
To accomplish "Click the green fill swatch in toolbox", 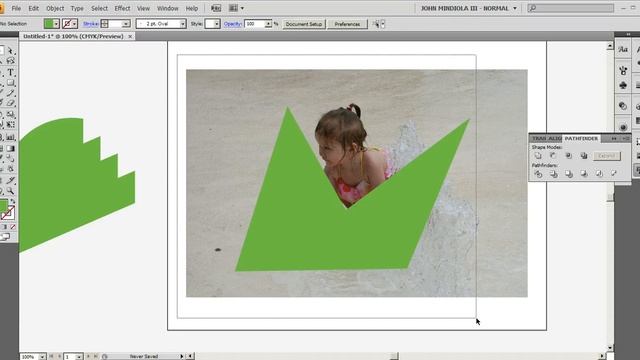I will pos(3,205).
